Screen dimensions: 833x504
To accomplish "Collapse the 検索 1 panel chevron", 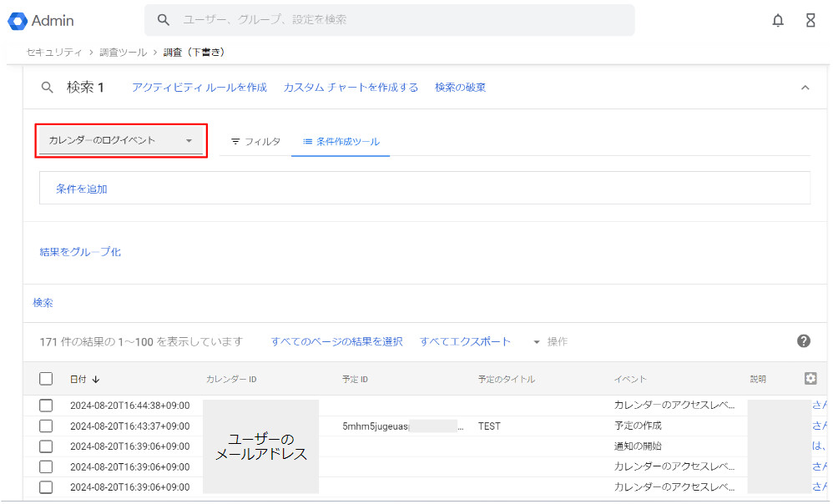I will (805, 87).
